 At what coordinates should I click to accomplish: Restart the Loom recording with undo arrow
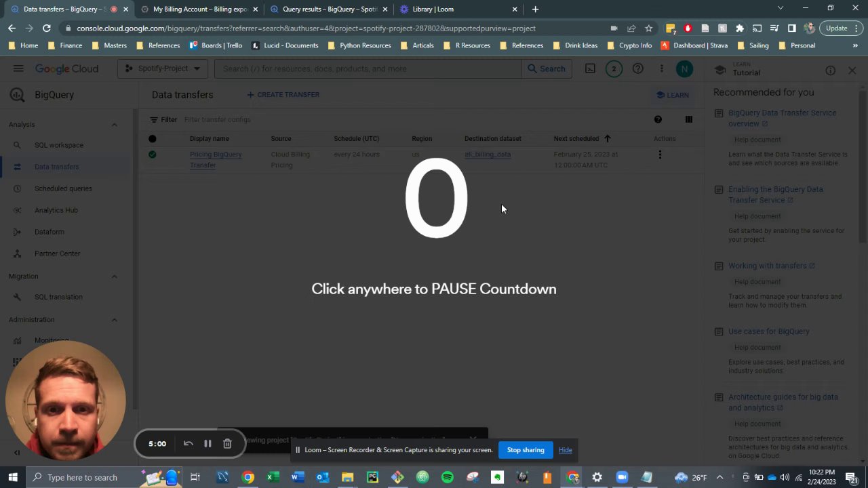189,444
